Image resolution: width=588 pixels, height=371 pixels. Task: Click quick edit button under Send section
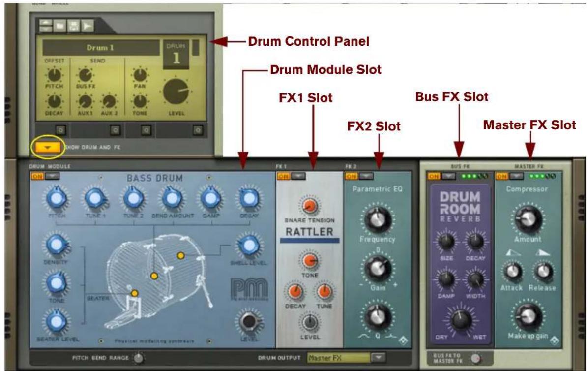tap(115, 130)
